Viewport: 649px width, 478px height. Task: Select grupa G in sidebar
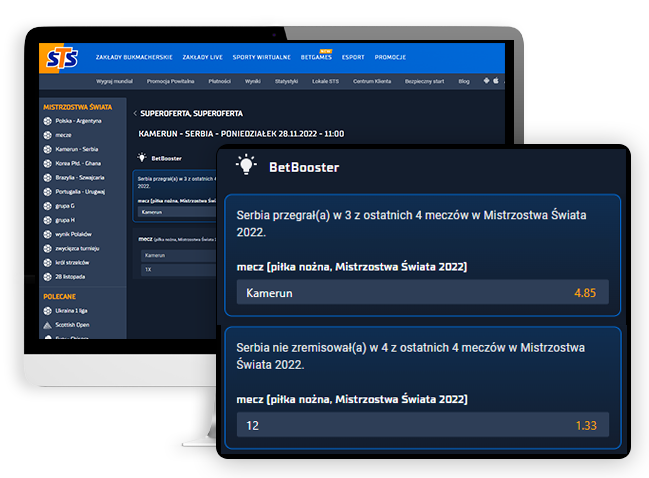click(65, 206)
